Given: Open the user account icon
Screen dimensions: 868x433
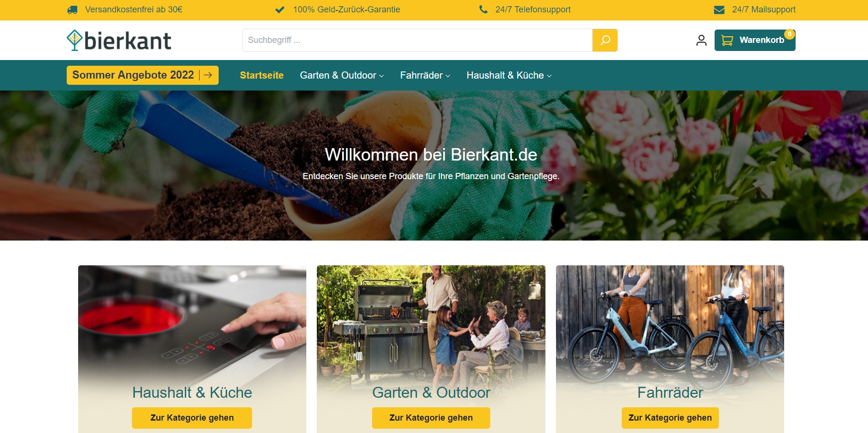Looking at the screenshot, I should click(x=701, y=40).
